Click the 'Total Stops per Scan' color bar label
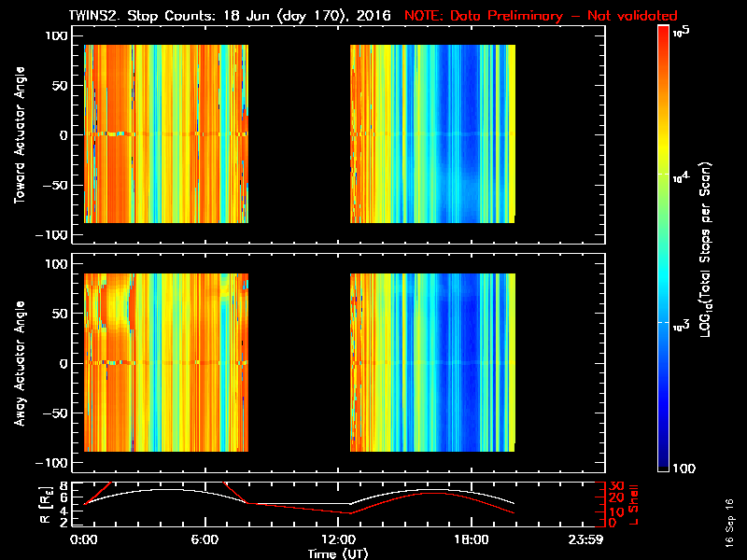 coord(710,249)
